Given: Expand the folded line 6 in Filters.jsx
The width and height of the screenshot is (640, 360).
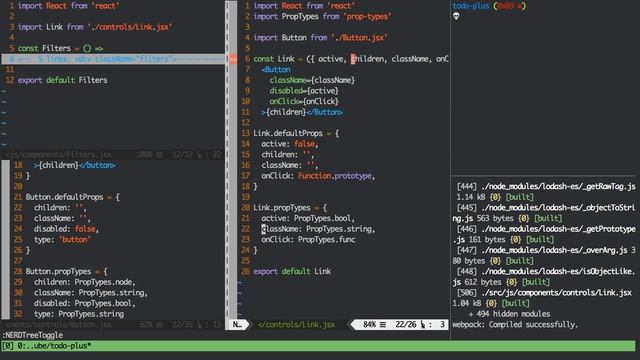Looking at the screenshot, I should [x=113, y=59].
